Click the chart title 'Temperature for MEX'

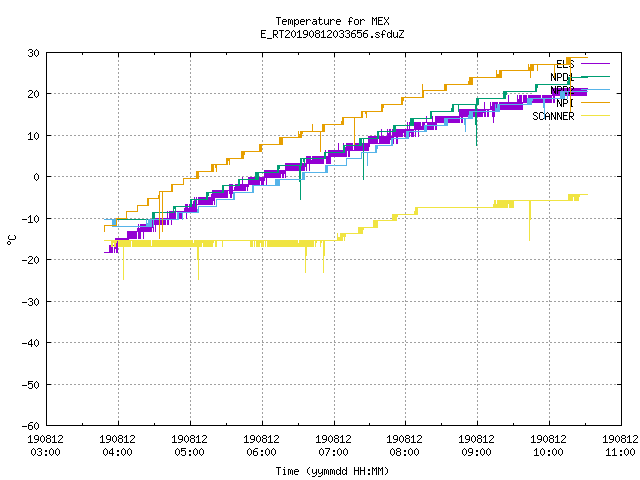pos(332,21)
